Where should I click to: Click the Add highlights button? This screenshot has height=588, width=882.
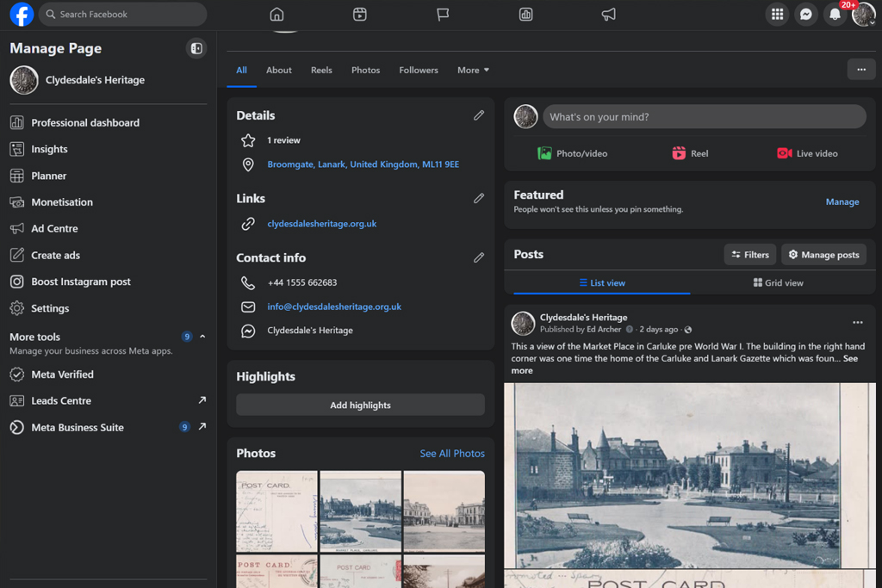click(360, 405)
